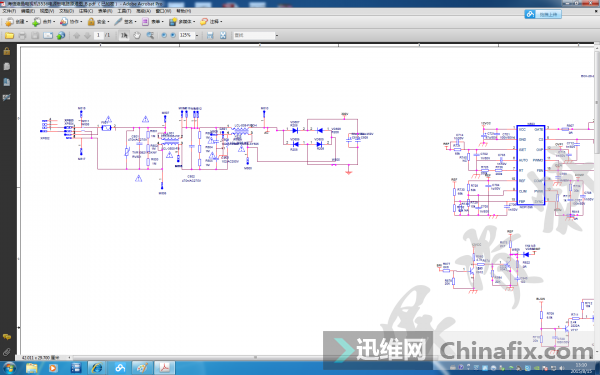Open the Comments panel speech bubble icon

7,337
